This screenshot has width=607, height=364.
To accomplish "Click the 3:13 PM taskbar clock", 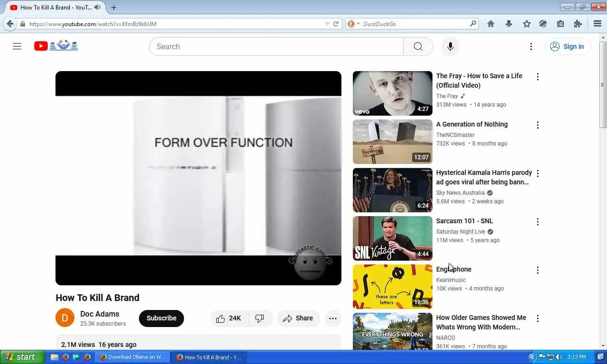I will (x=577, y=357).
